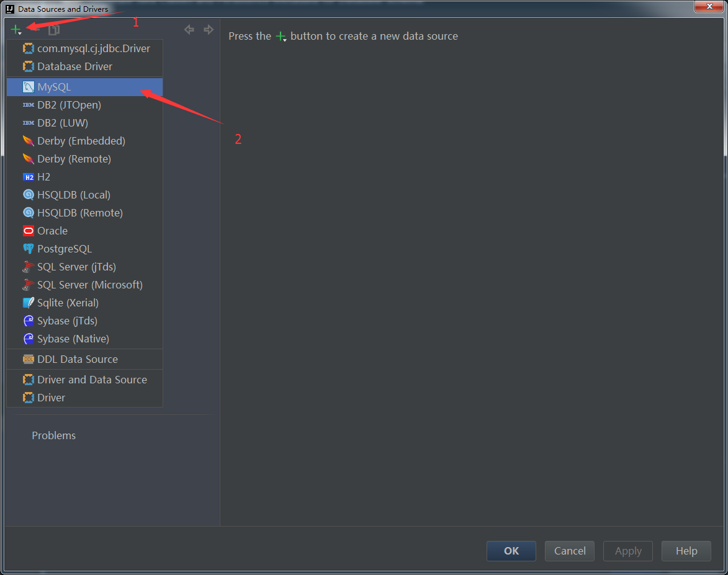The width and height of the screenshot is (728, 575).
Task: Select SQL Server (Microsoft) entry
Action: pyautogui.click(x=85, y=285)
